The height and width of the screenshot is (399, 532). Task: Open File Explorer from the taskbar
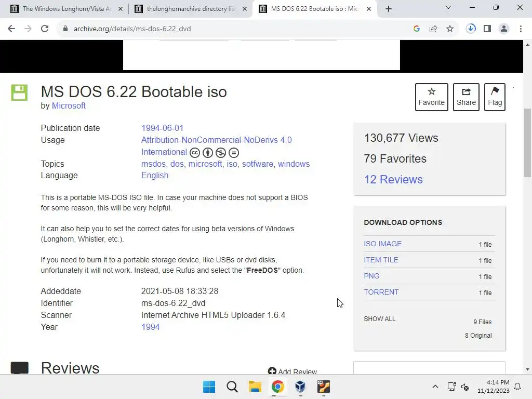[x=255, y=387]
